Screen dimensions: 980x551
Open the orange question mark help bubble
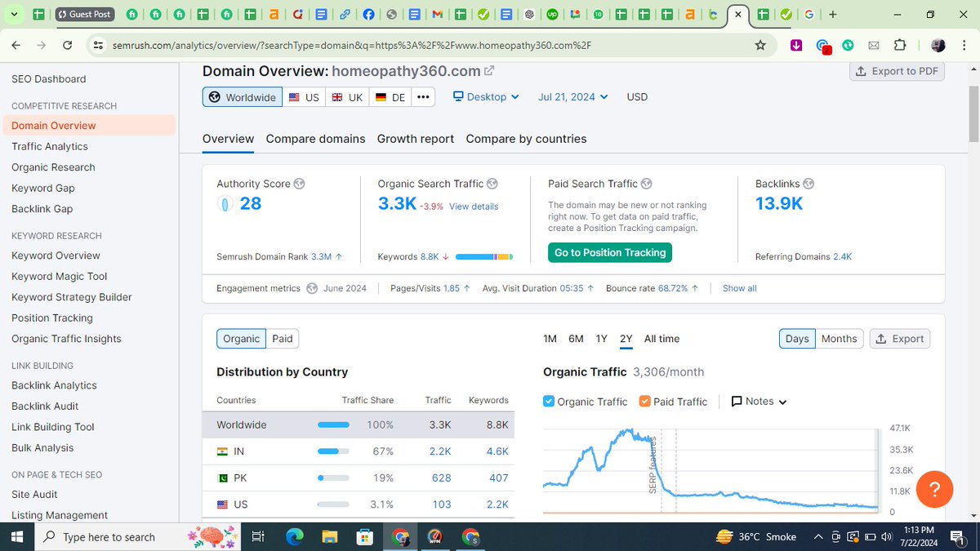[936, 490]
